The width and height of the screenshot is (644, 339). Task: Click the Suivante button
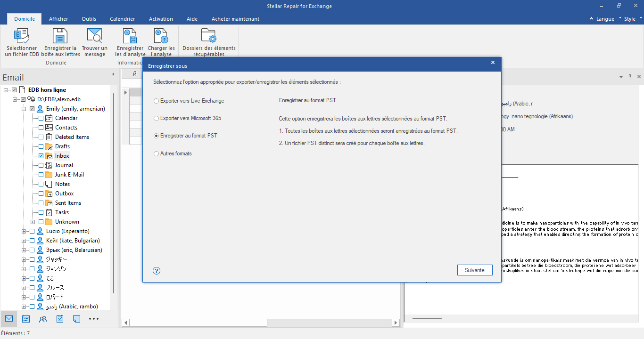point(475,270)
